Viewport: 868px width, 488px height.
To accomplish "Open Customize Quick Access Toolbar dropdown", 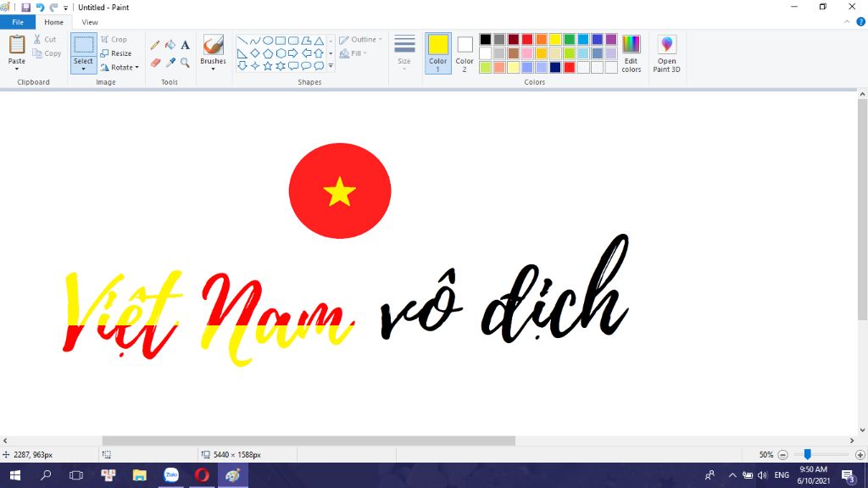I will coord(65,8).
